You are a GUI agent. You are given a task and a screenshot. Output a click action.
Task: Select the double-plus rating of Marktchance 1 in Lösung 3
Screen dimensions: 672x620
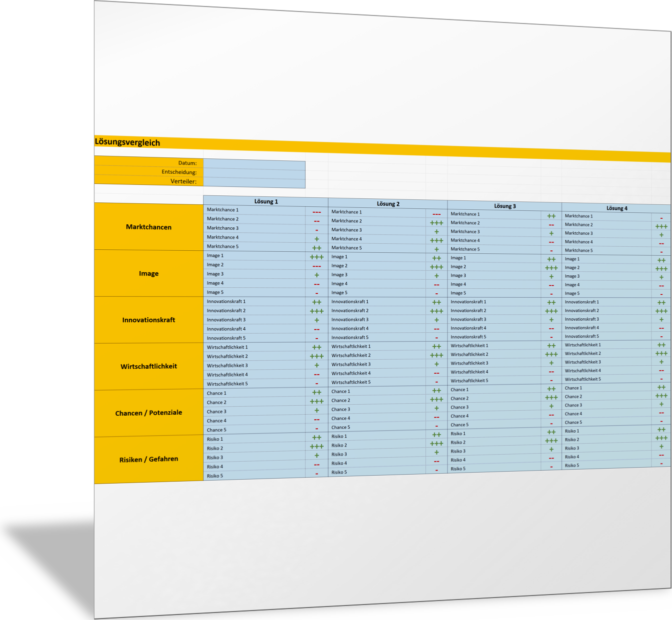point(551,216)
